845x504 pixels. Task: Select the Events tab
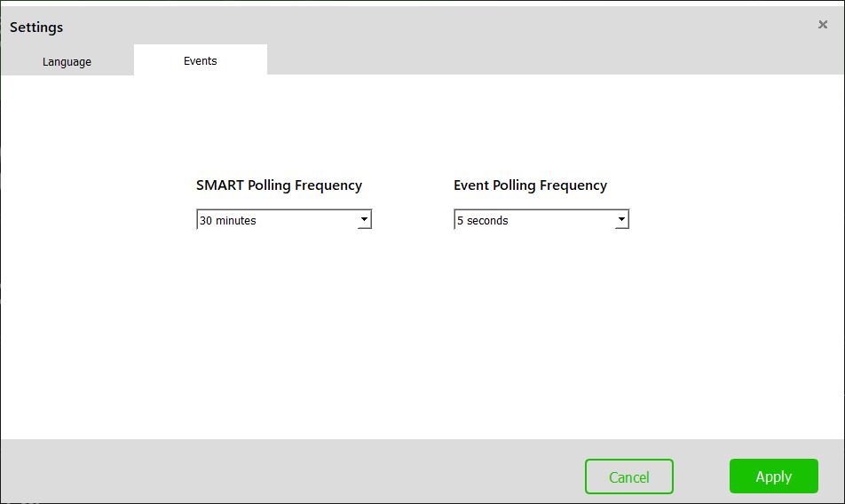coord(201,60)
